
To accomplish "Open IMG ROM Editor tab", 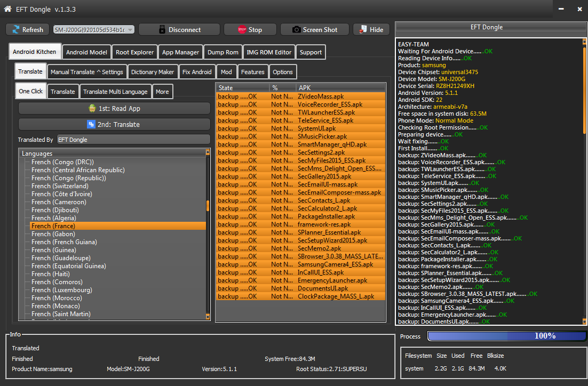I will click(269, 52).
